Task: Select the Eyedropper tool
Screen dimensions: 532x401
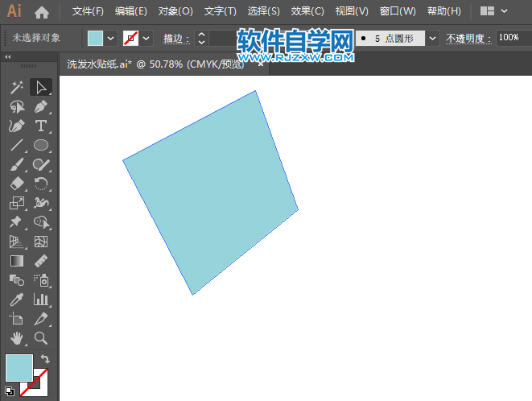Action: (17, 300)
